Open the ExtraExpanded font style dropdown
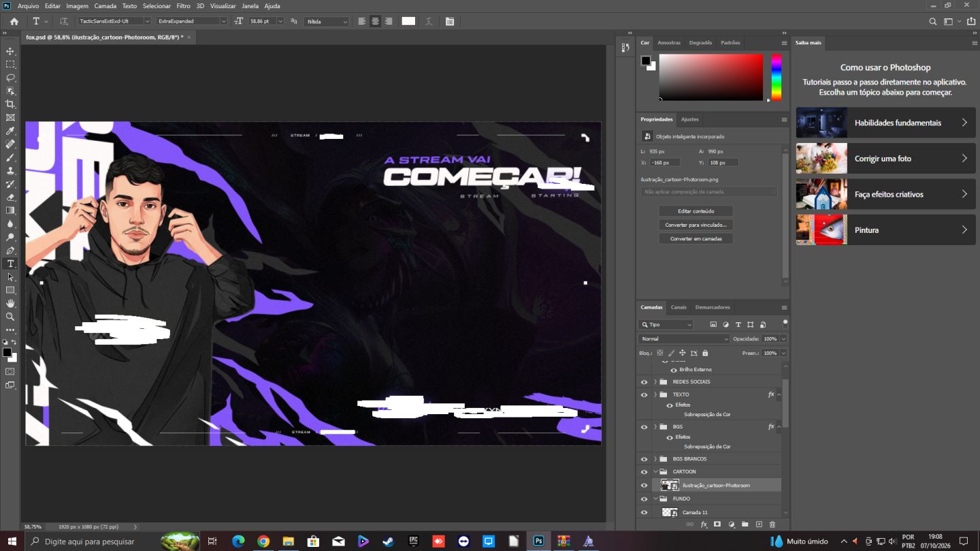The height and width of the screenshot is (551, 980). [192, 21]
